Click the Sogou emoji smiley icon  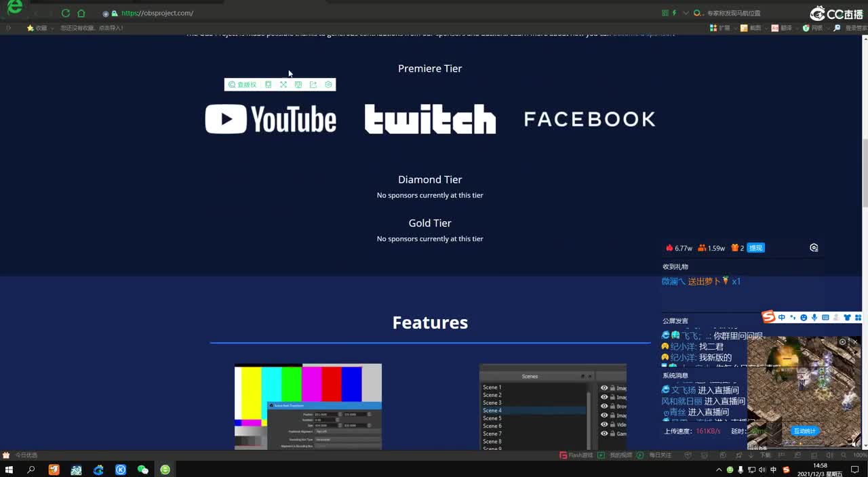(804, 317)
